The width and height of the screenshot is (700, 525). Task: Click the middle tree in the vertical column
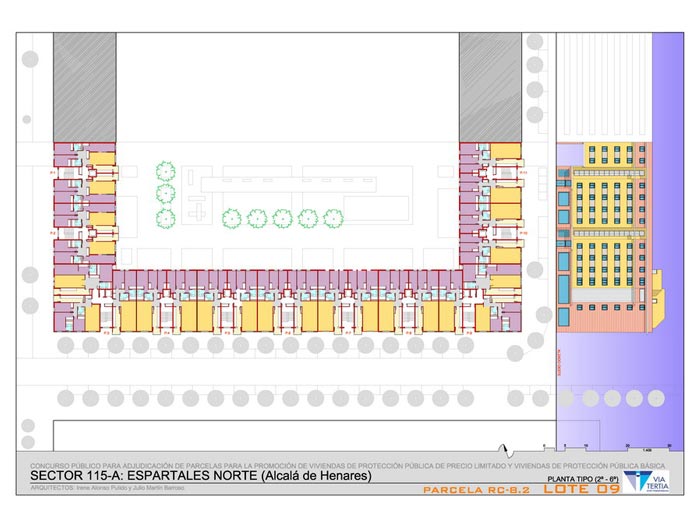(165, 193)
